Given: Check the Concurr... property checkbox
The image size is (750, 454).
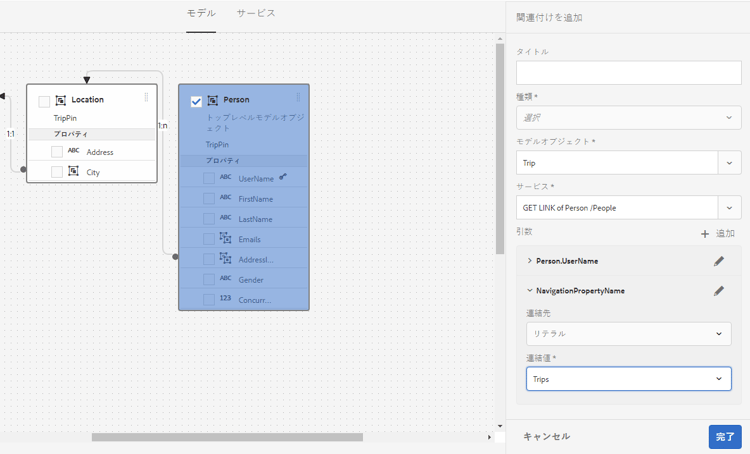Looking at the screenshot, I should (209, 300).
